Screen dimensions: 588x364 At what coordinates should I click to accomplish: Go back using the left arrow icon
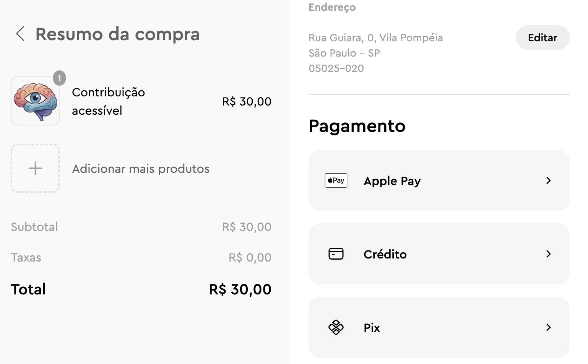point(20,34)
